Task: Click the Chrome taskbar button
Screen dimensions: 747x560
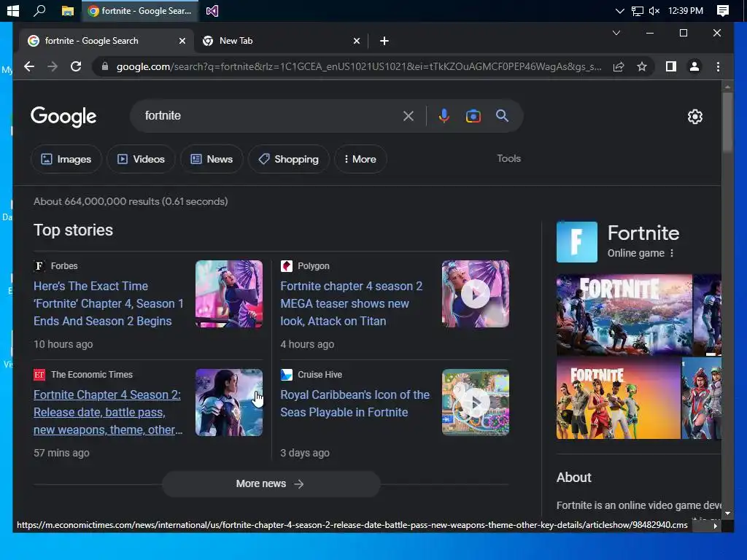Action: [x=141, y=10]
